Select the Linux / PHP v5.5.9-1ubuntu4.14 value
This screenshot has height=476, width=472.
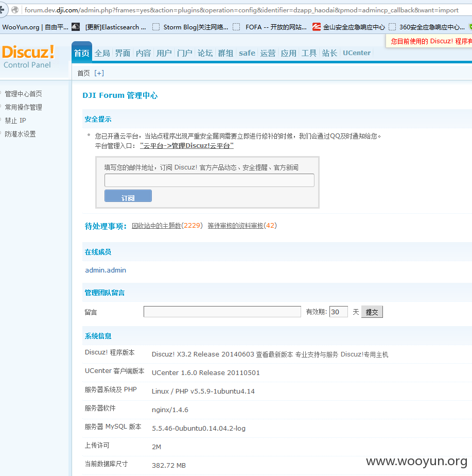pos(203,392)
